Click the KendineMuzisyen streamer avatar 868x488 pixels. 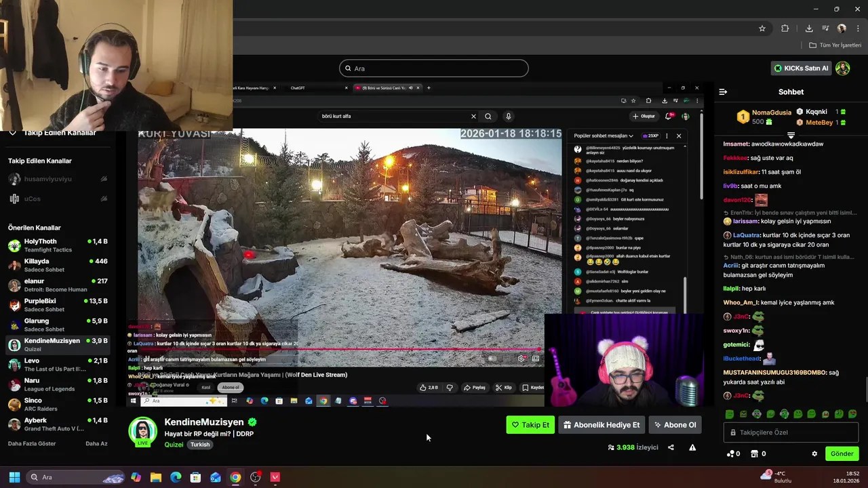pyautogui.click(x=142, y=432)
